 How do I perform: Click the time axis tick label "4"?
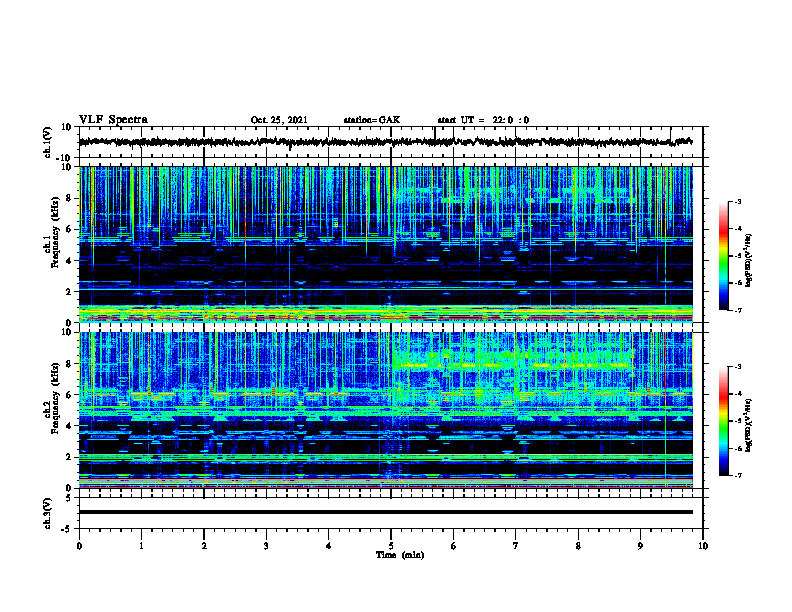pos(329,546)
